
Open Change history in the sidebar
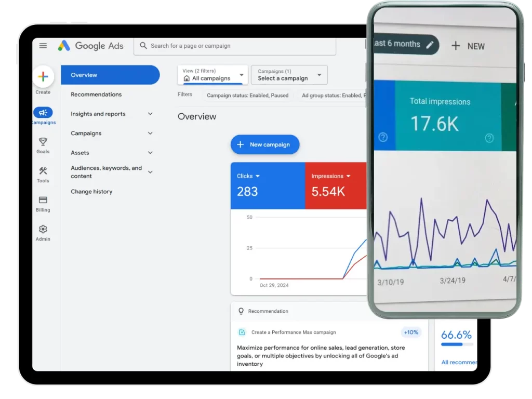click(91, 191)
